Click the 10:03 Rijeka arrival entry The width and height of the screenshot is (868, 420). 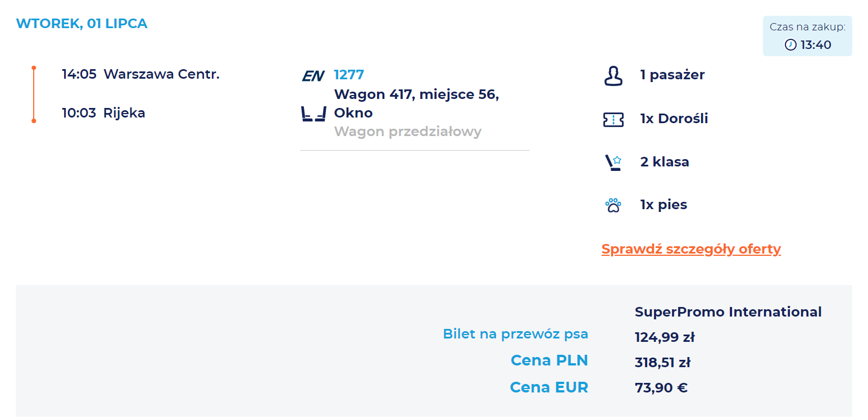click(x=103, y=113)
